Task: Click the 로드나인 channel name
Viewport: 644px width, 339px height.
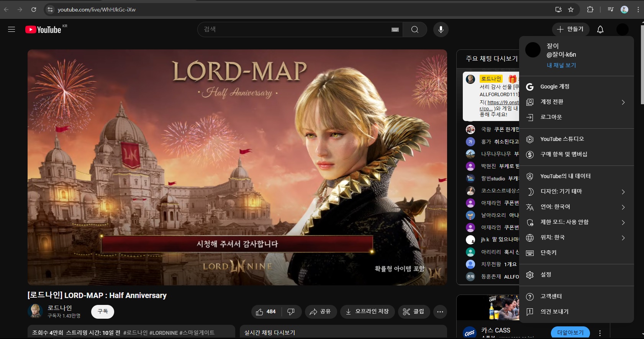Action: [x=60, y=308]
